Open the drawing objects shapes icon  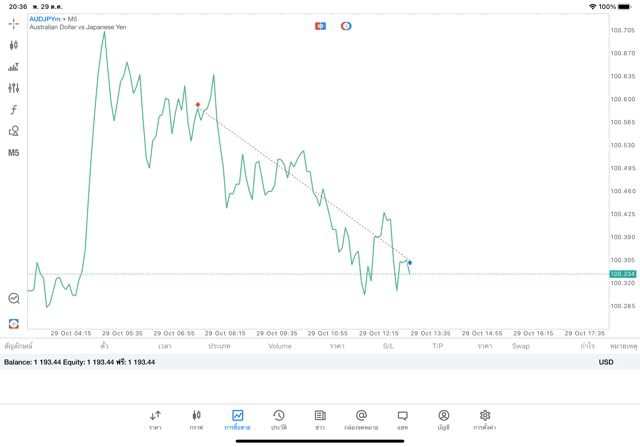pos(13,131)
